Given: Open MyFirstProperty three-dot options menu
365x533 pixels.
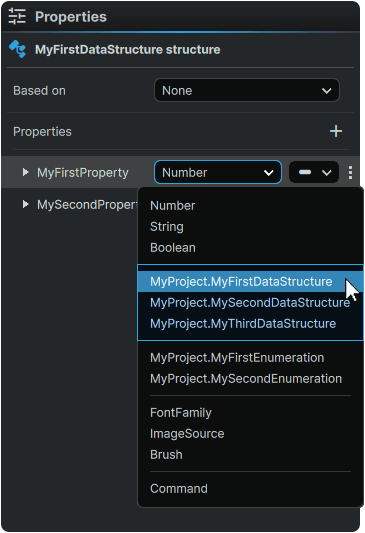Looking at the screenshot, I should pos(350,173).
